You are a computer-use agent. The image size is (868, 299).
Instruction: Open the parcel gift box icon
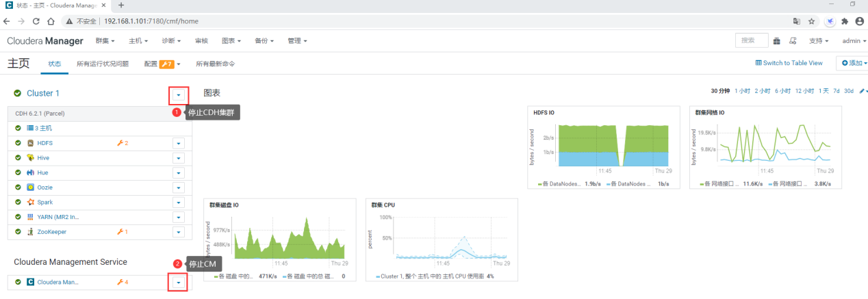(777, 41)
